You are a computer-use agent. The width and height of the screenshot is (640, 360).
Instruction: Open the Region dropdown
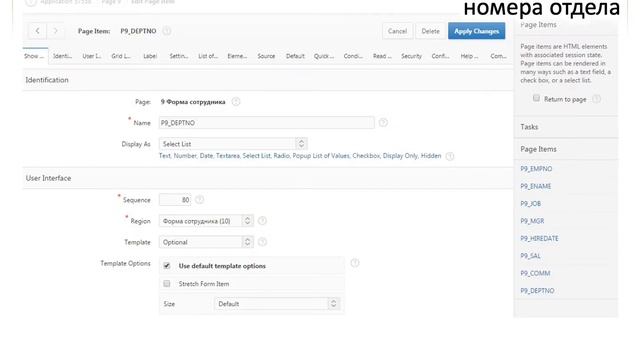[x=206, y=221]
